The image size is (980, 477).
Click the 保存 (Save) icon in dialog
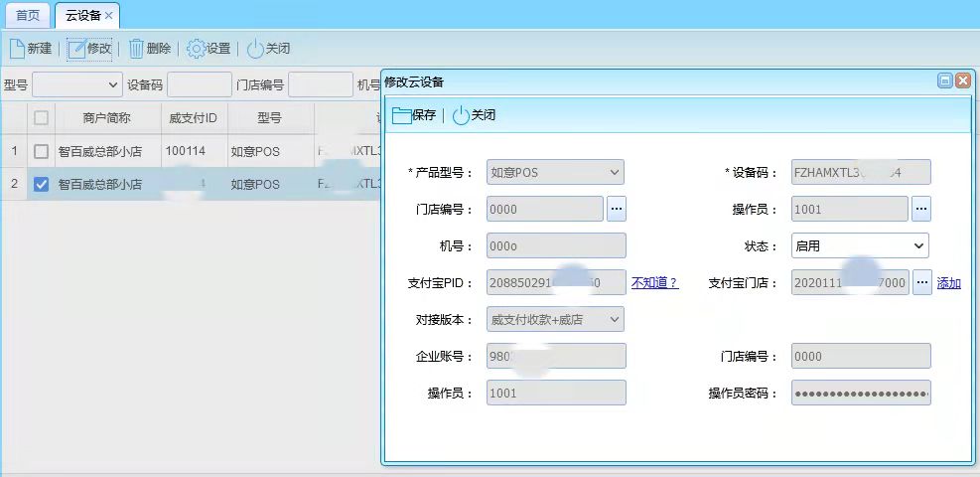coord(401,115)
